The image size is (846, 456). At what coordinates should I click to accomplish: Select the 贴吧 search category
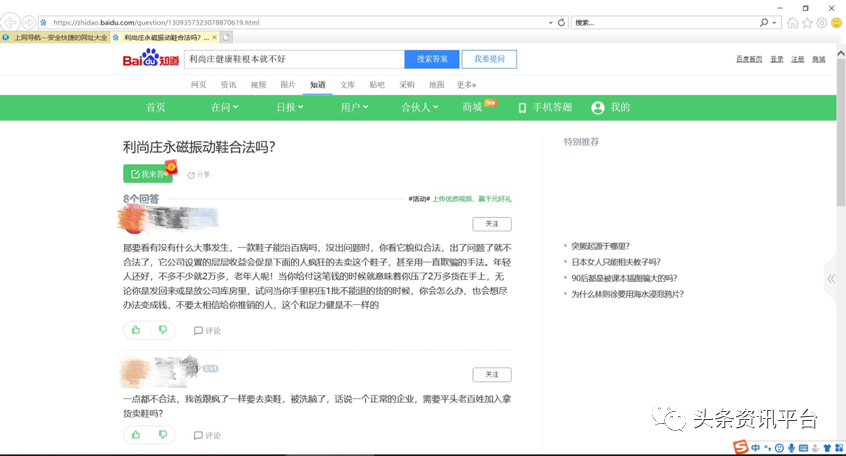[x=377, y=85]
